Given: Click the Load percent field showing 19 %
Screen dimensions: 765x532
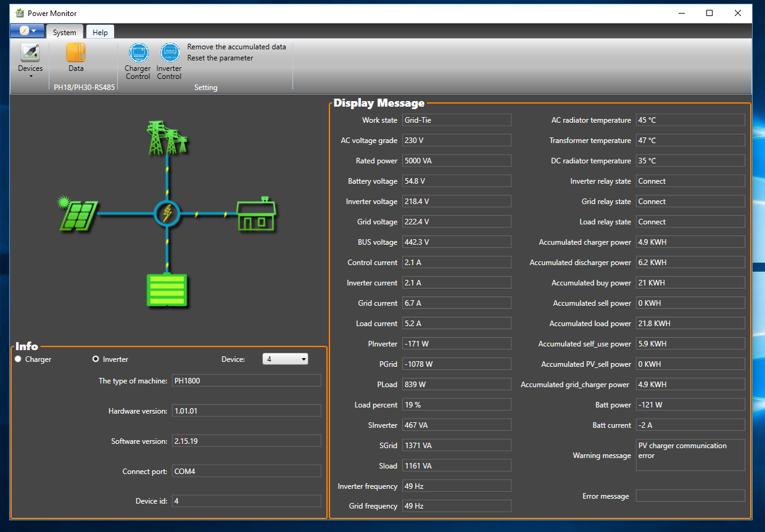Looking at the screenshot, I should pos(457,404).
